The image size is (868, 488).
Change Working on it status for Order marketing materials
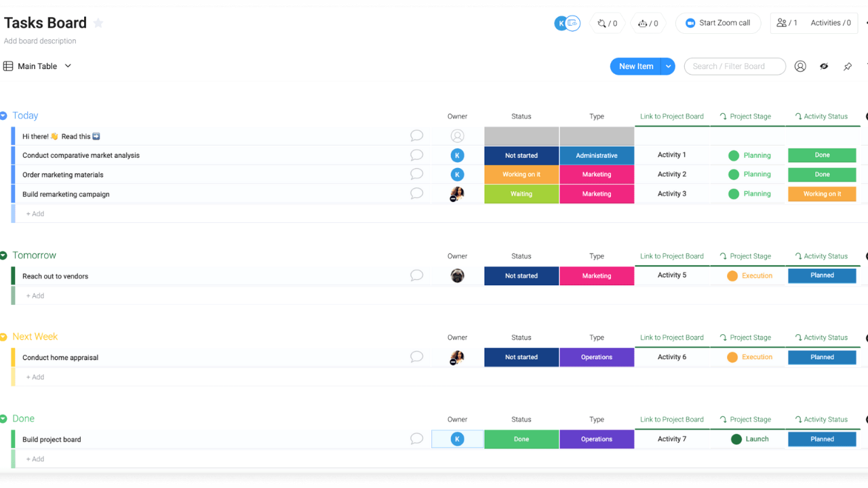(521, 174)
